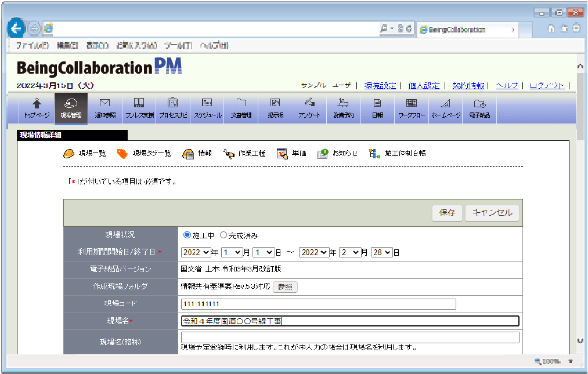
Task: Expand end year dropdown showing 2022
Action: pos(314,252)
